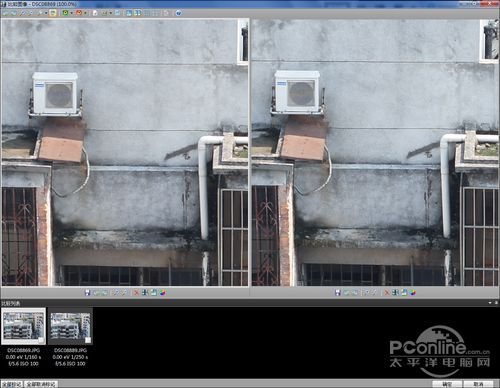Click the red circular display icon
Viewport: 500px width, 388px height.
pyautogui.click(x=79, y=13)
